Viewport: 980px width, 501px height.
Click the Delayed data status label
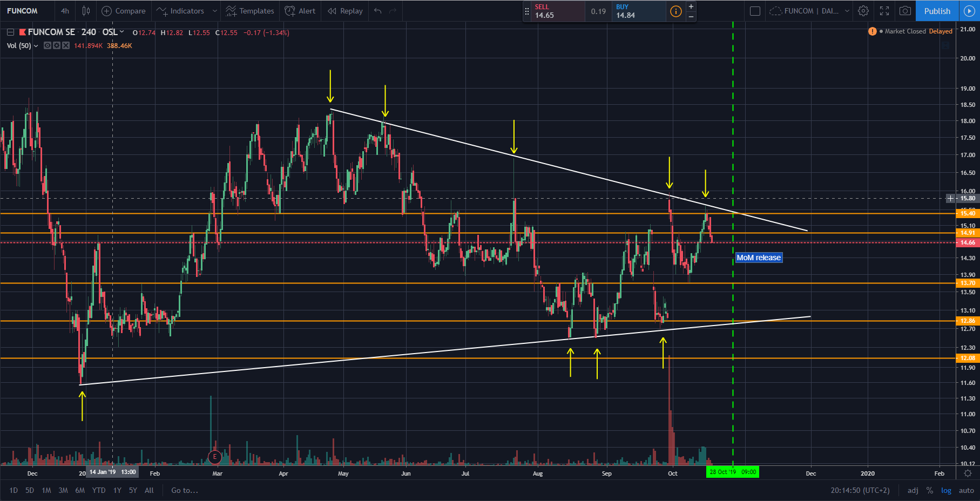[x=941, y=31]
